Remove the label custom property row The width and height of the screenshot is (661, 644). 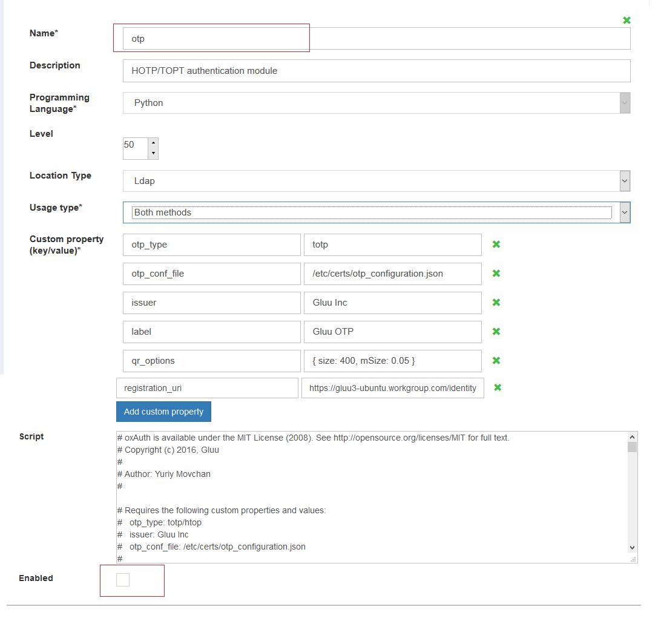click(x=496, y=332)
